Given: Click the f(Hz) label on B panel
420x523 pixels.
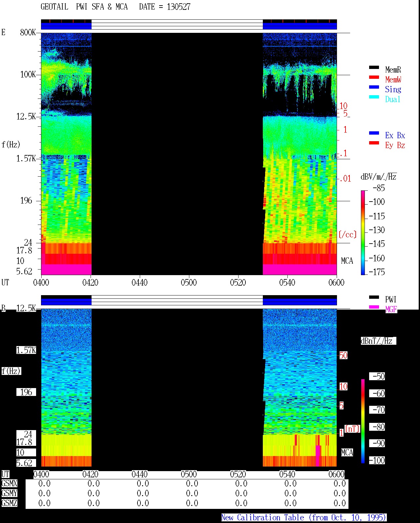Looking at the screenshot, I should point(11,371).
